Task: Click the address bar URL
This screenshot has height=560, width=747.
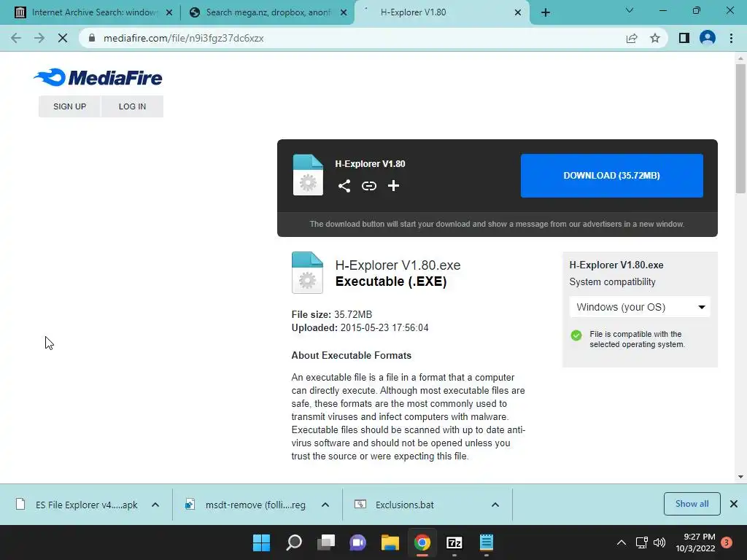Action: pyautogui.click(x=183, y=38)
